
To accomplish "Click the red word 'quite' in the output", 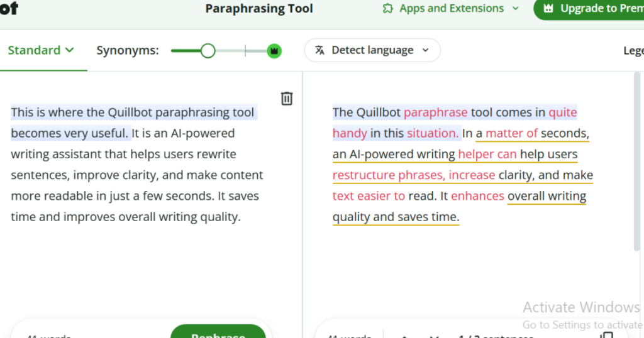I will [x=563, y=112].
